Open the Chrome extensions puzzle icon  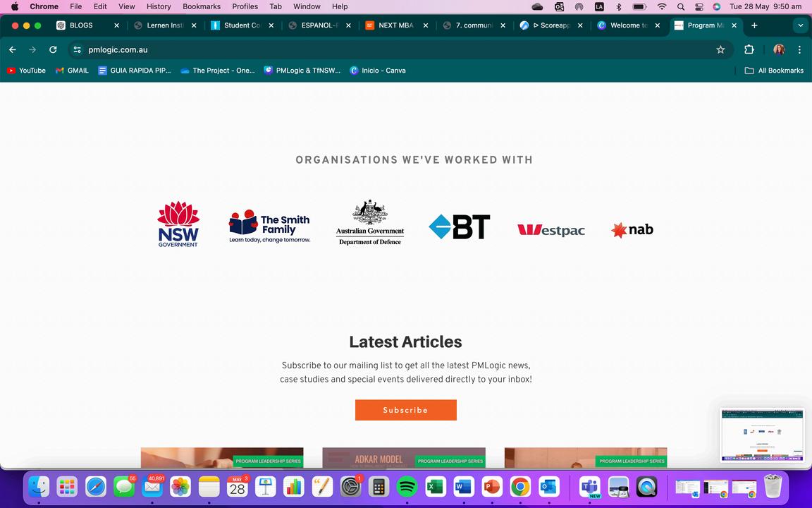tap(749, 50)
